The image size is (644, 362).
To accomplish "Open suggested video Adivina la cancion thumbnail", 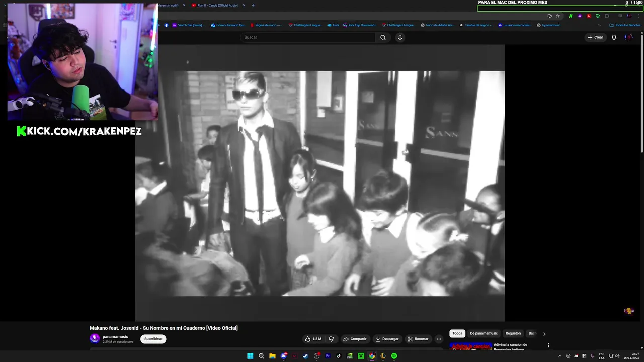I will point(470,346).
